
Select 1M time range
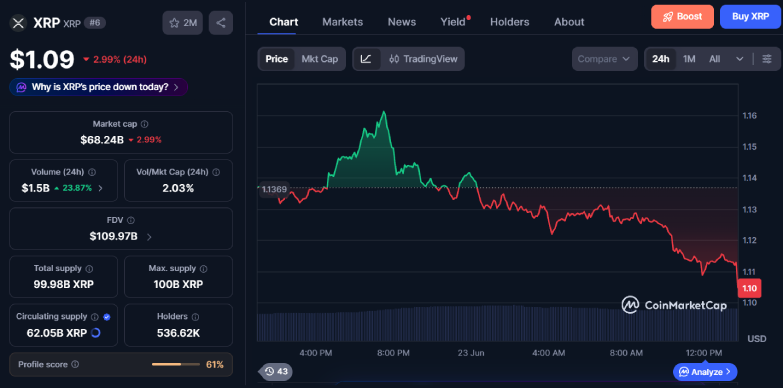pos(689,59)
